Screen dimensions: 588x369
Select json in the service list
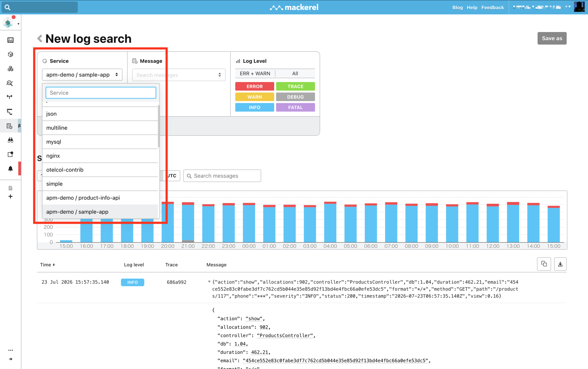pos(100,114)
